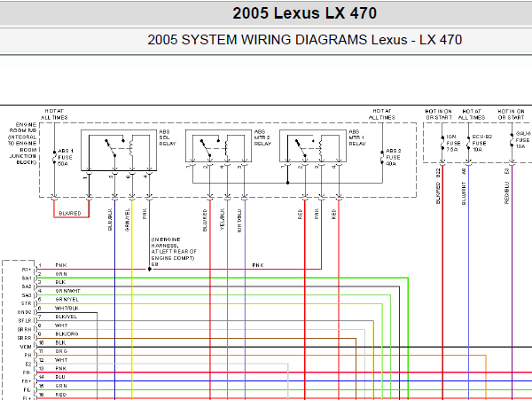Click the 'SA2' connector terminal label

tap(27, 286)
